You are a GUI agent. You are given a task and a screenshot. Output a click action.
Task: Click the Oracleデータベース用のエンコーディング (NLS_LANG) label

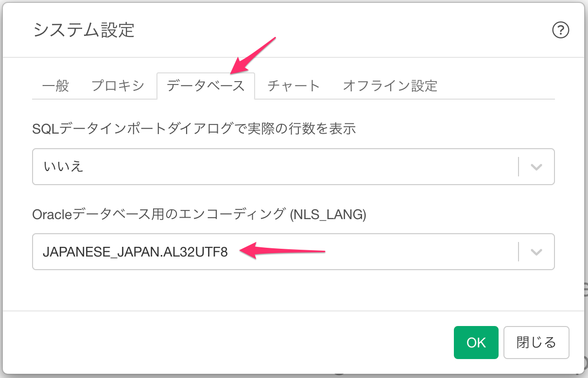[199, 214]
